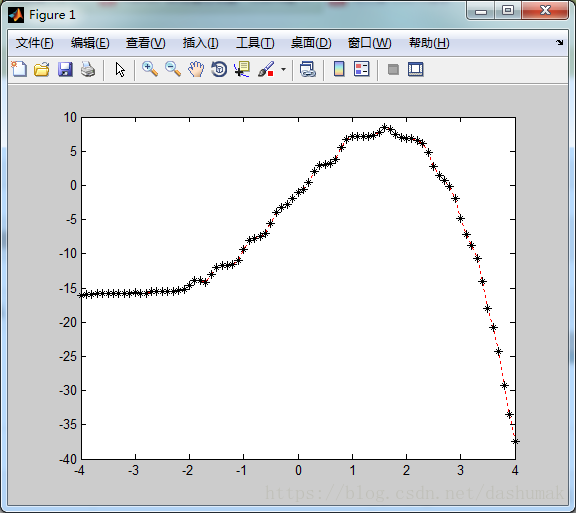Screen dimensions: 576x513
Task: Click Show Plot Tools and dock icon
Action: (415, 69)
